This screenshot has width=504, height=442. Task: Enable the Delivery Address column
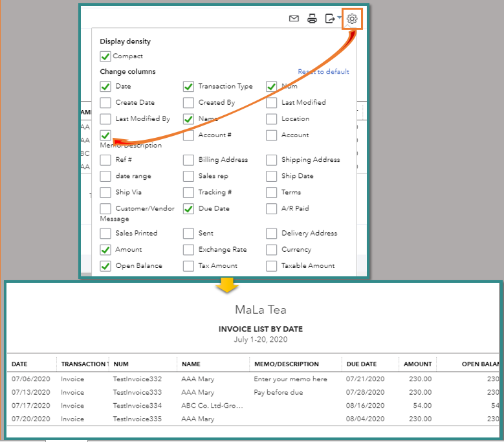[271, 234]
